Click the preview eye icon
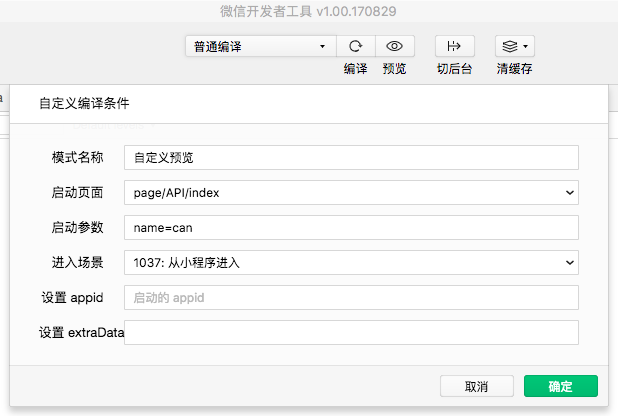618x416 pixels. click(x=395, y=46)
